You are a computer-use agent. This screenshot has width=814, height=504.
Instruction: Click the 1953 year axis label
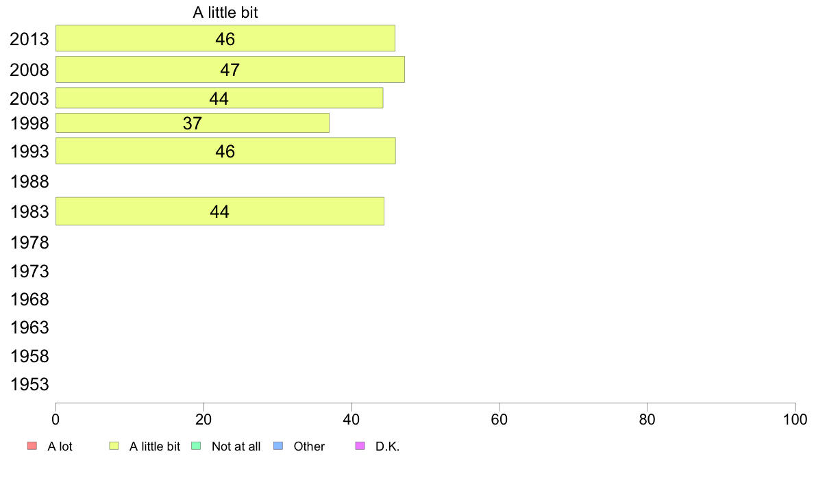coord(29,385)
